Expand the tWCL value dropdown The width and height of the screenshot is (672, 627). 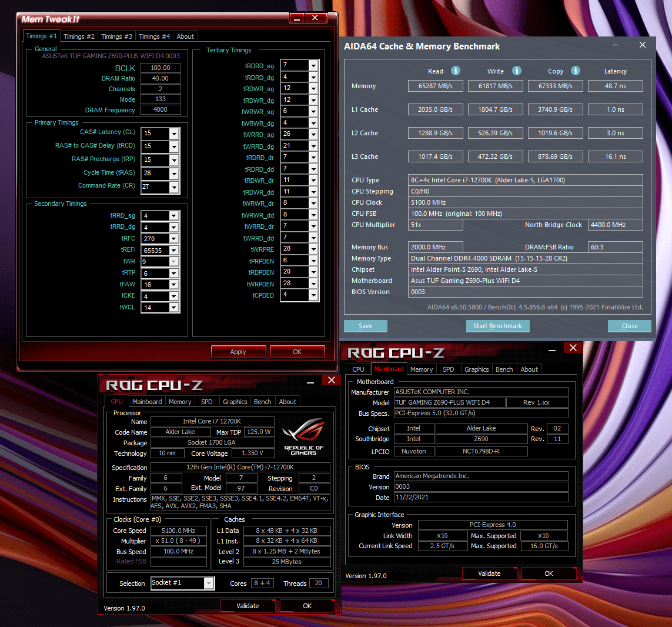tap(174, 308)
